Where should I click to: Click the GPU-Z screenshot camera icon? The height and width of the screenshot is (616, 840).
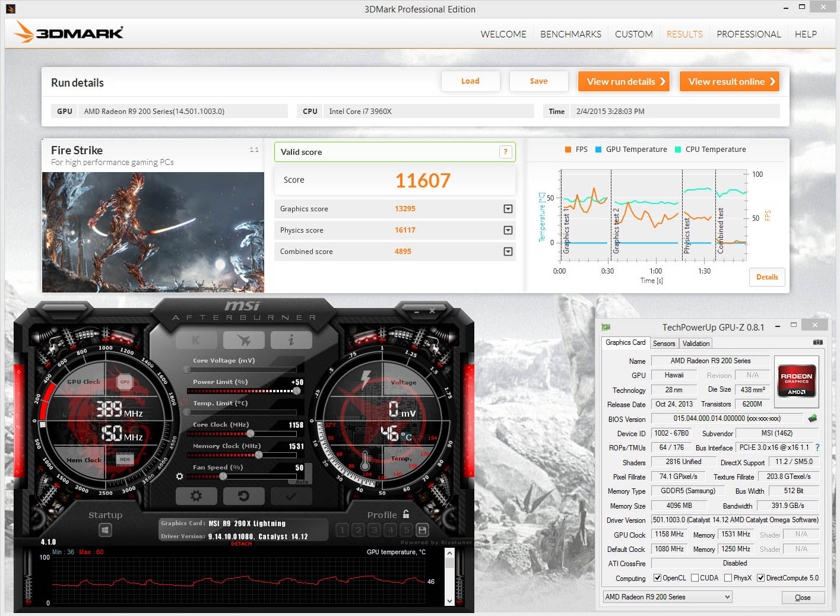(x=817, y=342)
